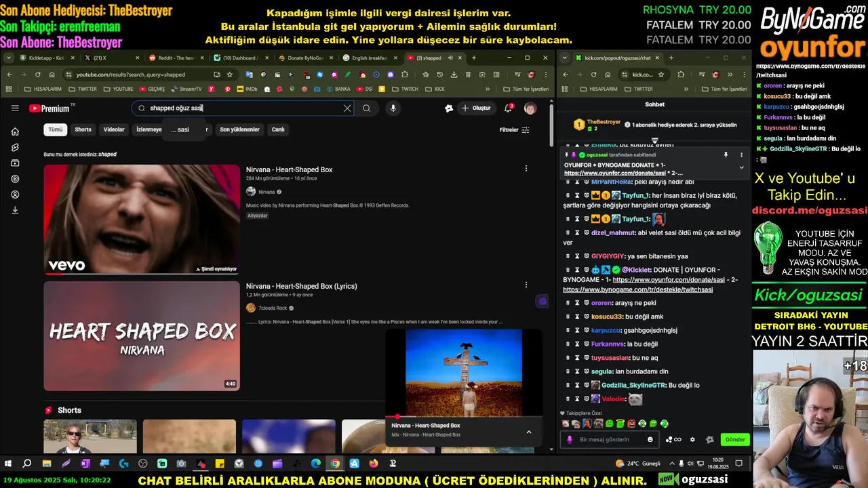Viewport: 868px width, 488px height.
Task: Open Tüm Yer İşaretleri folder in YouTube window
Action: [526, 89]
